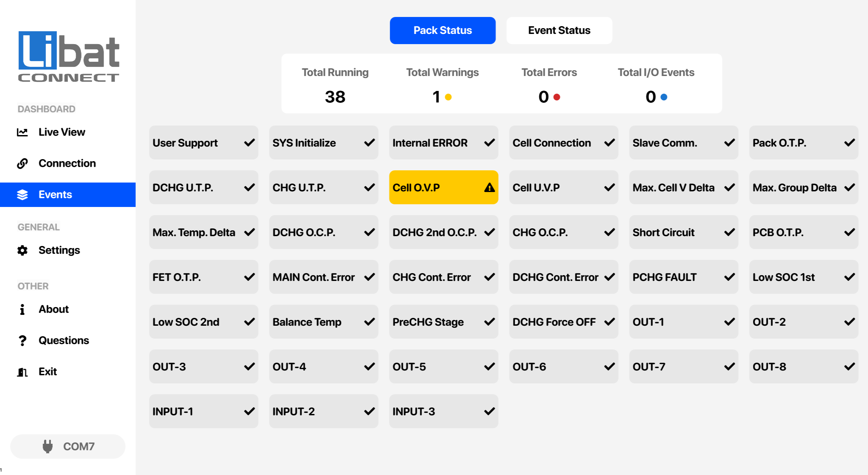This screenshot has height=475, width=868.
Task: Select the Events menu item
Action: click(68, 195)
